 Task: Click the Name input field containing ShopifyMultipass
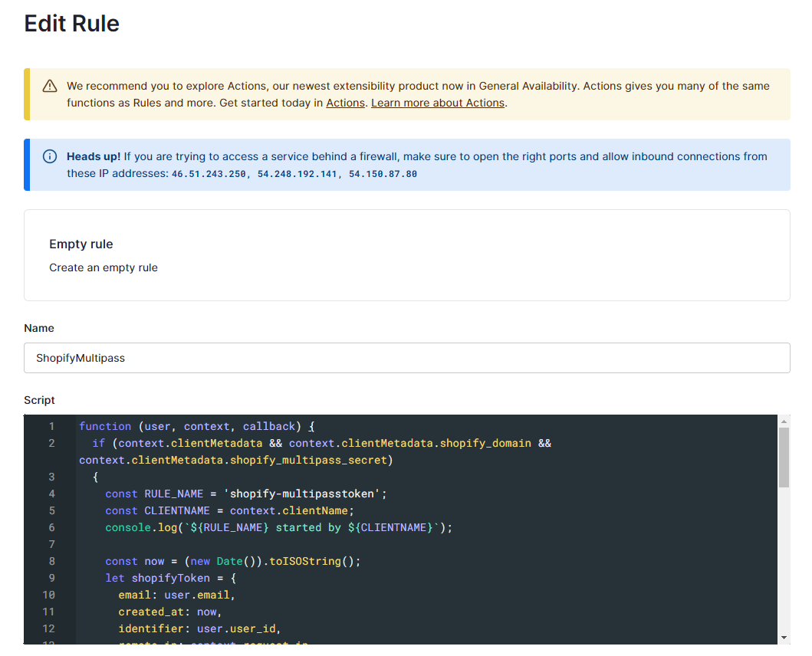coord(407,358)
